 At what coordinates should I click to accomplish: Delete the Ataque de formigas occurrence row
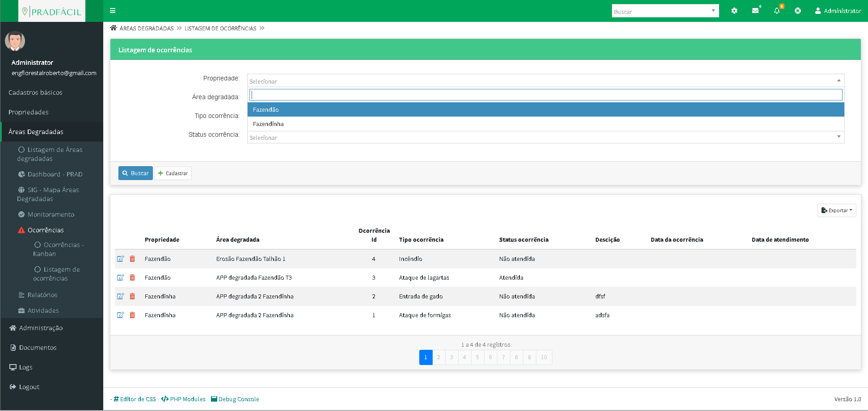point(132,315)
